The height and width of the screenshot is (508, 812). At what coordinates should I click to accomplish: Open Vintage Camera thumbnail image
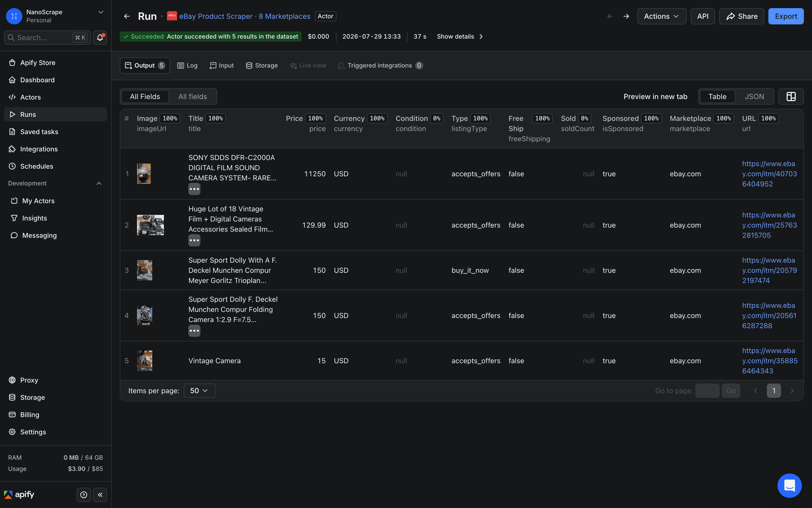click(x=145, y=361)
